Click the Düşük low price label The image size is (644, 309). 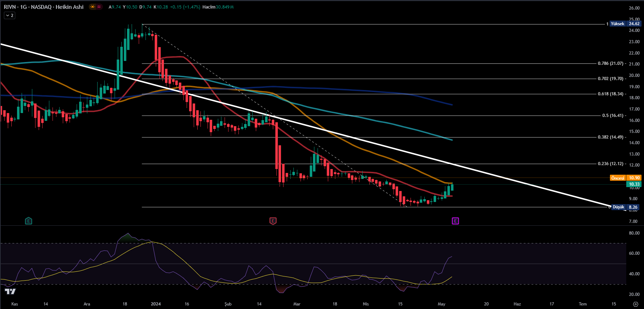coord(618,207)
